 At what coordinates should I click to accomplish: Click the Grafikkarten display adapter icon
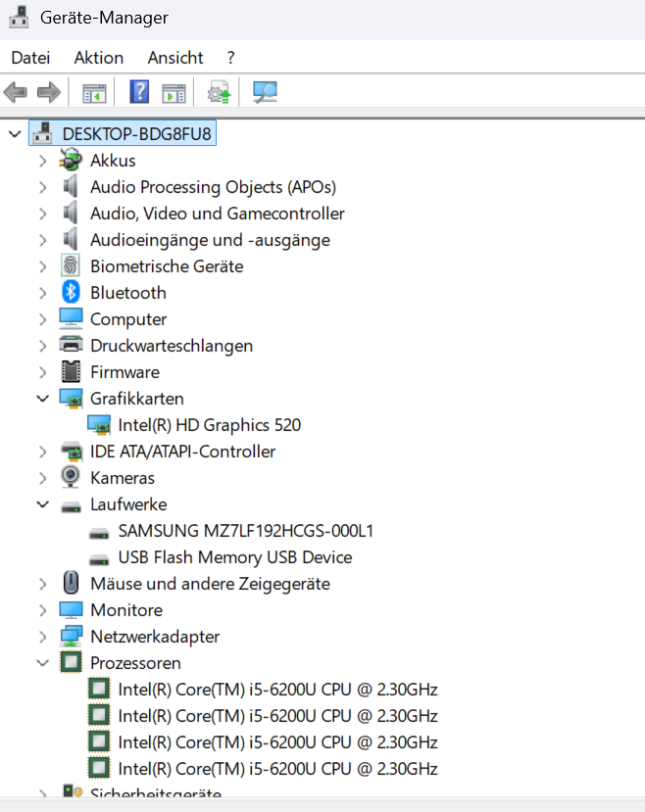tap(71, 399)
